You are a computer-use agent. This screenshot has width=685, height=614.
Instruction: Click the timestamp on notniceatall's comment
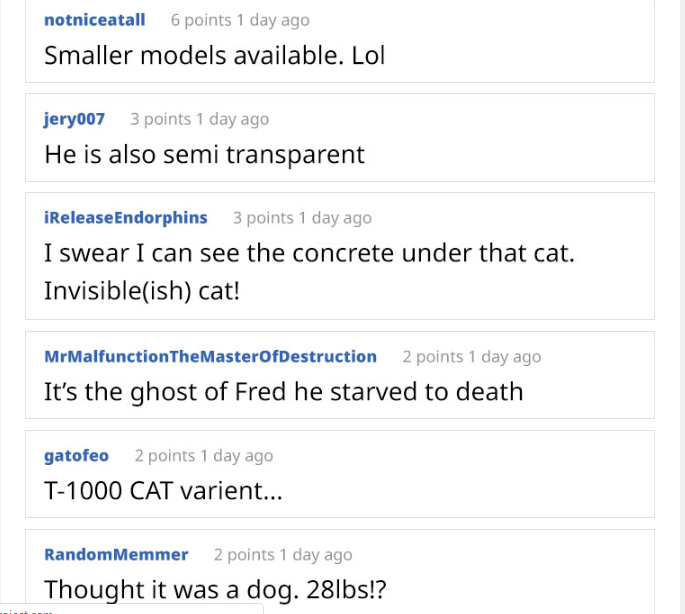click(273, 20)
